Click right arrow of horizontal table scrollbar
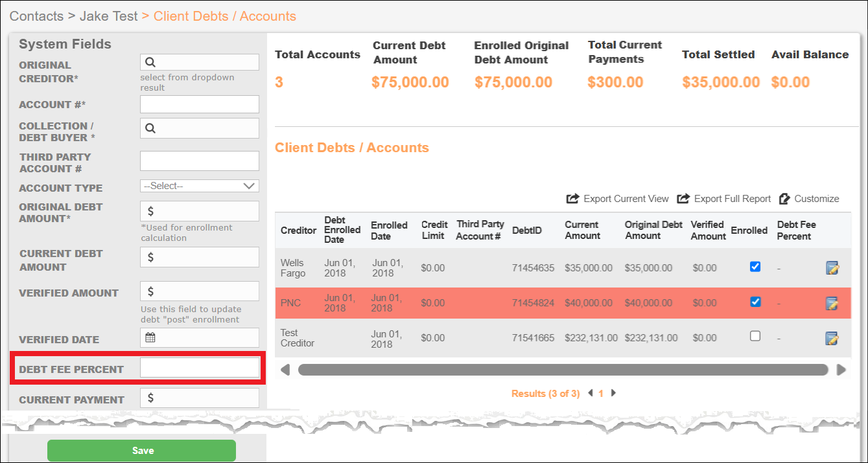Screen dimensions: 868x463 [841, 370]
